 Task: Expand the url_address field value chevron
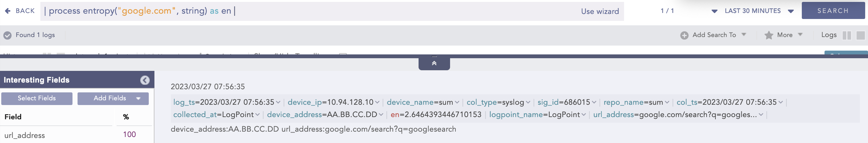(761, 115)
